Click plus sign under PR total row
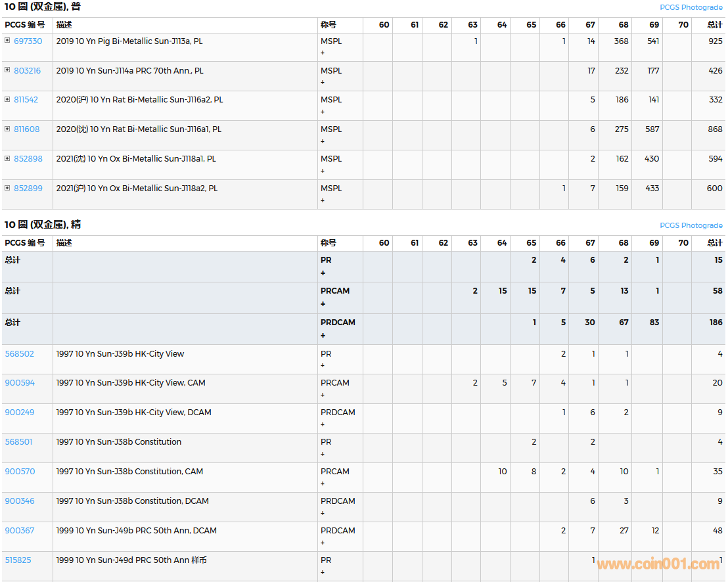 (323, 273)
